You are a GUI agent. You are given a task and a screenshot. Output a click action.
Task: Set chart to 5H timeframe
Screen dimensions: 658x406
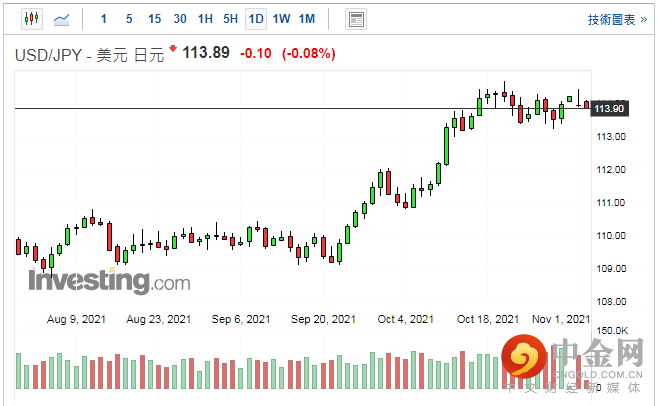(230, 19)
